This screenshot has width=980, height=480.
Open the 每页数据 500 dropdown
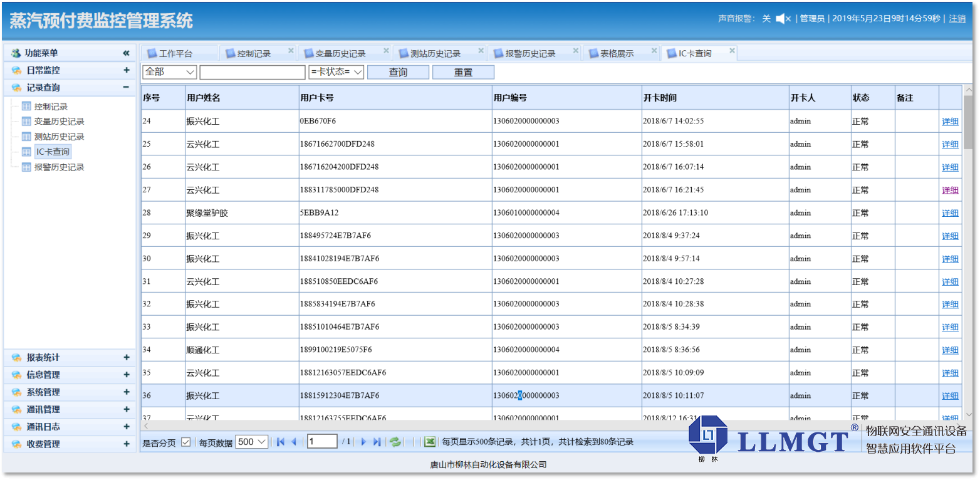point(252,442)
